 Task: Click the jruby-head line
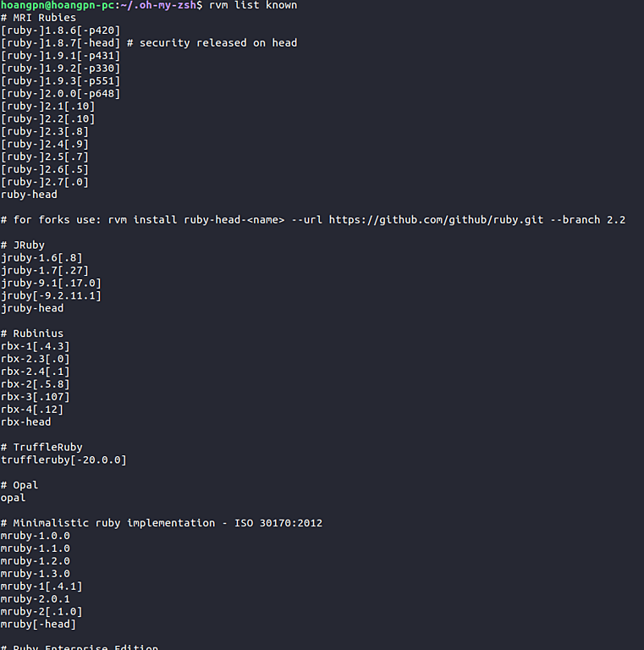[x=32, y=308]
